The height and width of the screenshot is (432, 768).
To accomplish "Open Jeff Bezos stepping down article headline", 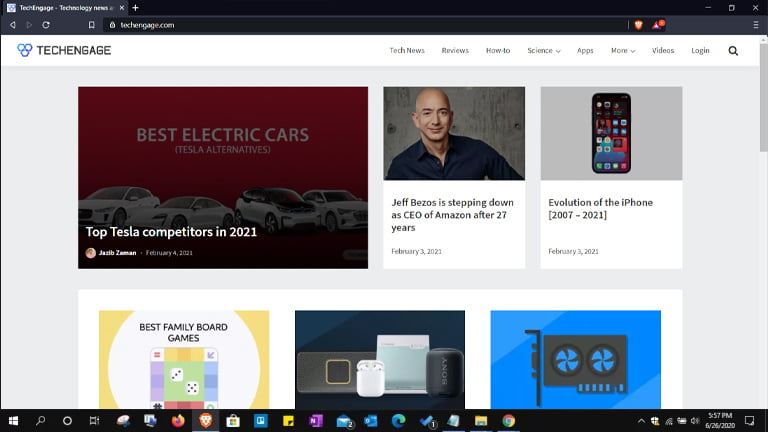I will tap(453, 215).
